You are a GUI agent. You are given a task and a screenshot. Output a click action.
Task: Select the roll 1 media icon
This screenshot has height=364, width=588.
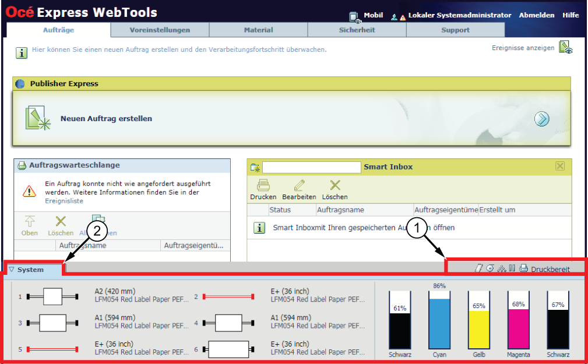click(52, 296)
